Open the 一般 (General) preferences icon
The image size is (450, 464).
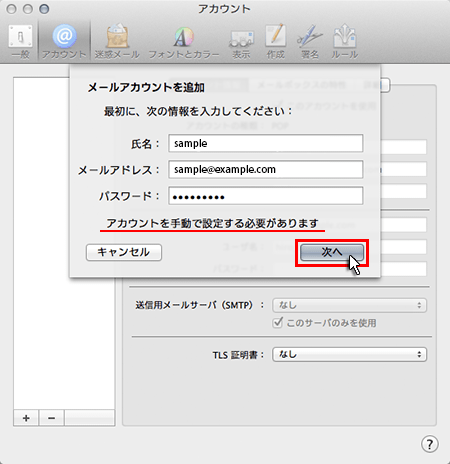(x=21, y=41)
